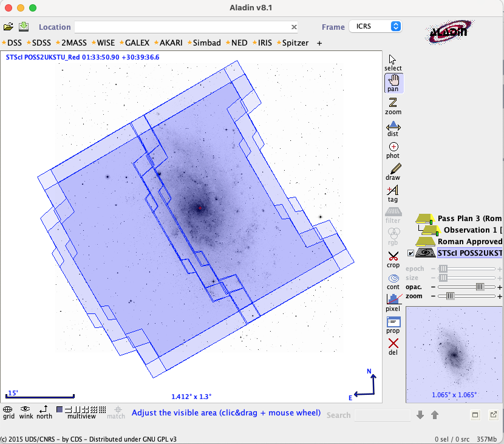The image size is (504, 444).
Task: Open the Simbad bookmark
Action: pyautogui.click(x=206, y=43)
